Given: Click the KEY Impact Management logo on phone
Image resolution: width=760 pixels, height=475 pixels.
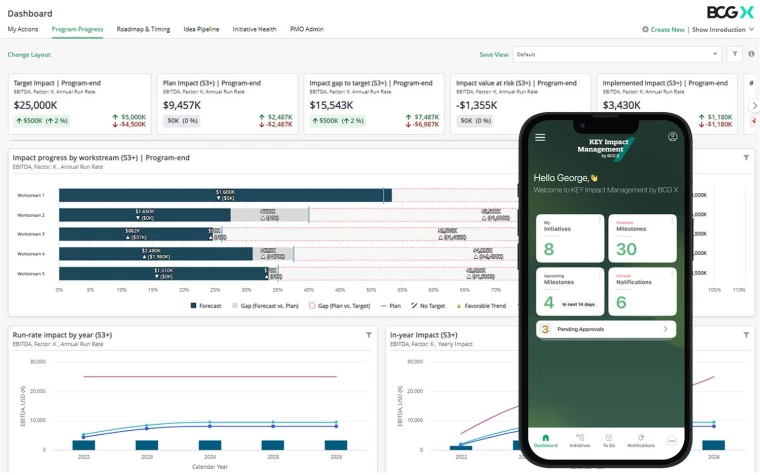Looking at the screenshot, I should 604,148.
